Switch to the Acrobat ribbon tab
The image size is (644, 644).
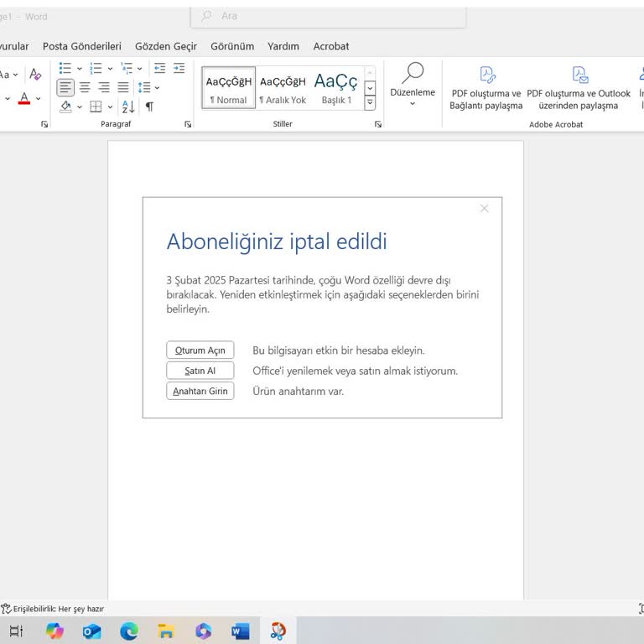pos(330,46)
